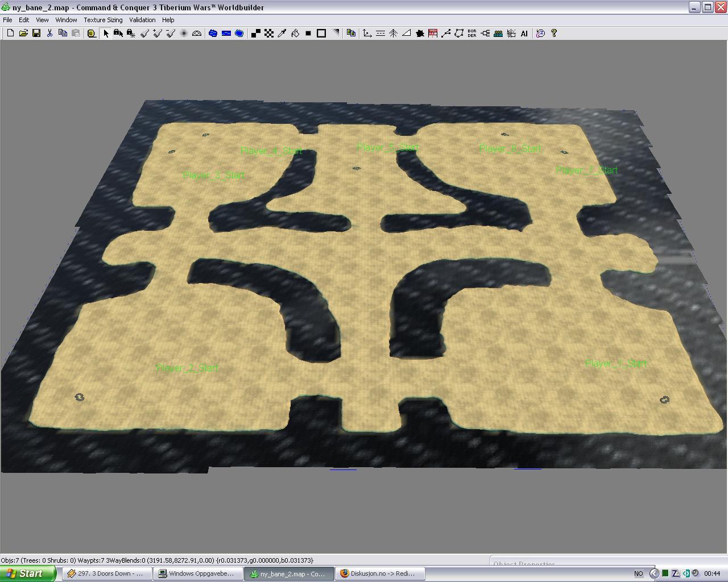Click the Cut scissors icon
Viewport: 728px width, 582px height.
[49, 34]
